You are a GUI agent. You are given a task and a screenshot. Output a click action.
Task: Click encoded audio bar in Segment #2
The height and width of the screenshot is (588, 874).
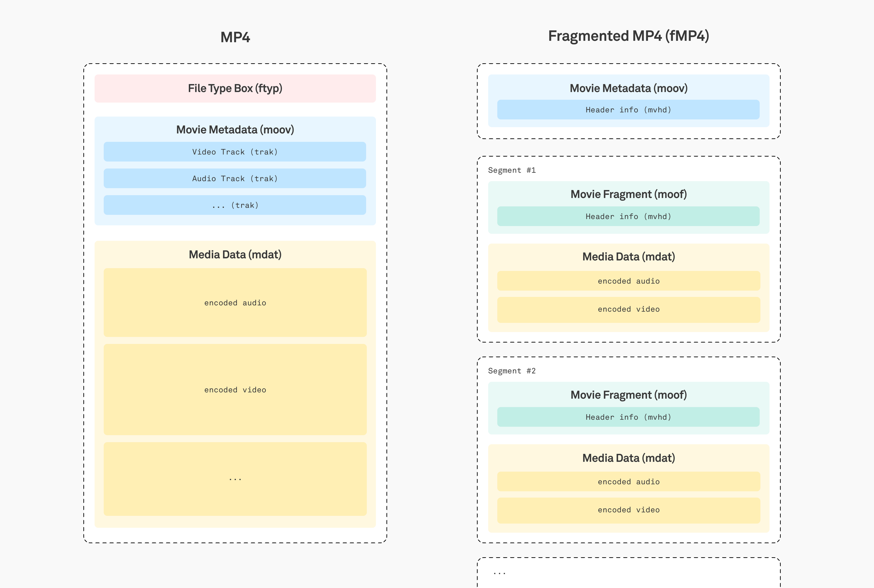pyautogui.click(x=628, y=481)
